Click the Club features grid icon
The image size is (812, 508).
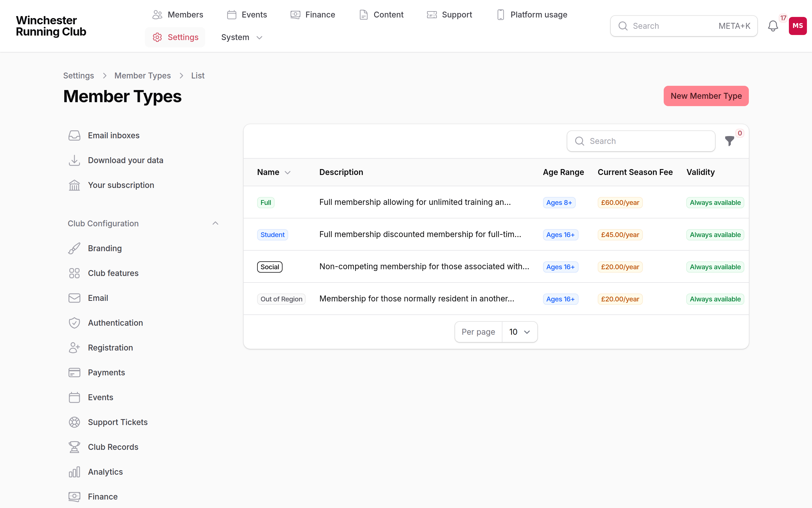74,273
